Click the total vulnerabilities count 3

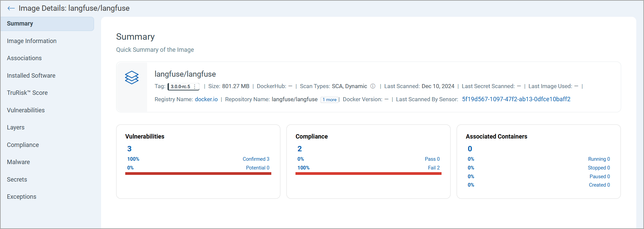(x=129, y=149)
